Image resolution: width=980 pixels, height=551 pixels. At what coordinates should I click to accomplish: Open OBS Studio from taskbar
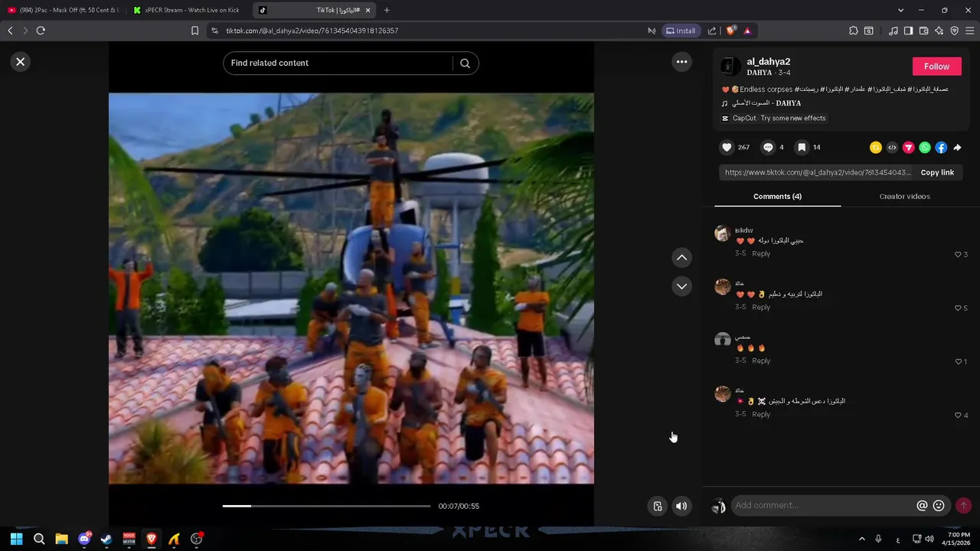[197, 539]
